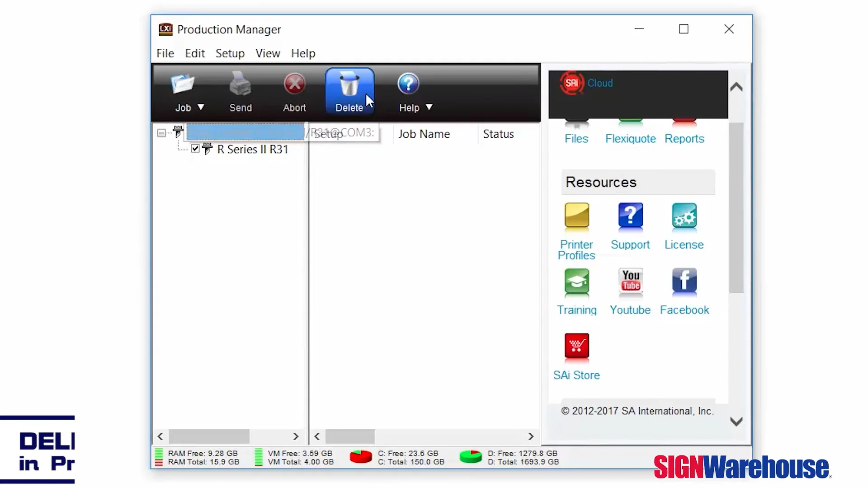Click 'RAM Free: 9.28 GB' status text
Screen dimensions: 868x488
tap(203, 453)
